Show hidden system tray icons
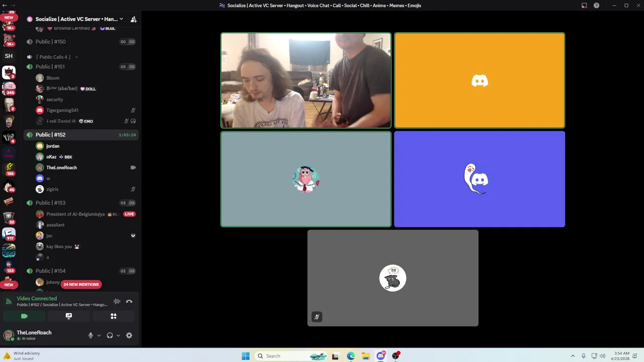Viewport: 644px width, 362px height. point(573,356)
